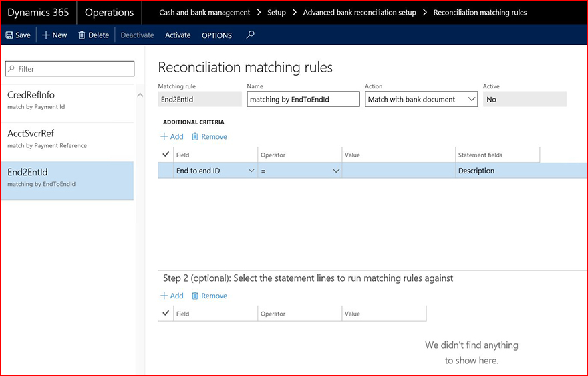Viewport: 588px width, 376px height.
Task: Click the magnifier icon in Filter box
Action: pyautogui.click(x=11, y=69)
